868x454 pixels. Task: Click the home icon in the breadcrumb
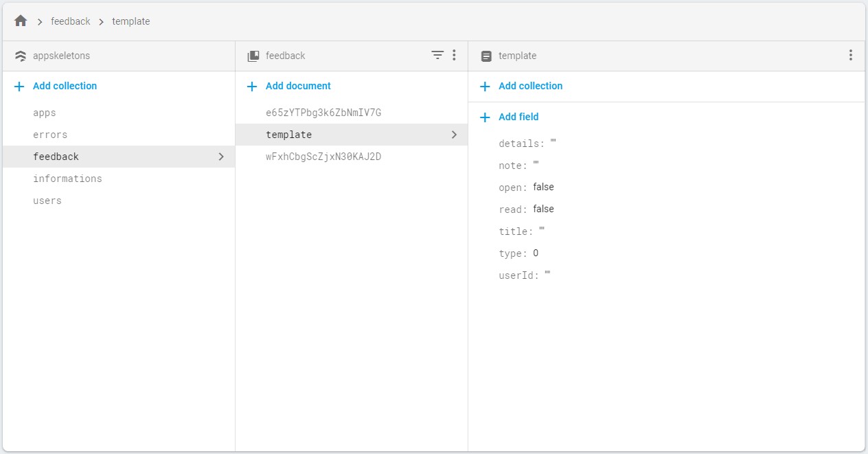click(20, 21)
